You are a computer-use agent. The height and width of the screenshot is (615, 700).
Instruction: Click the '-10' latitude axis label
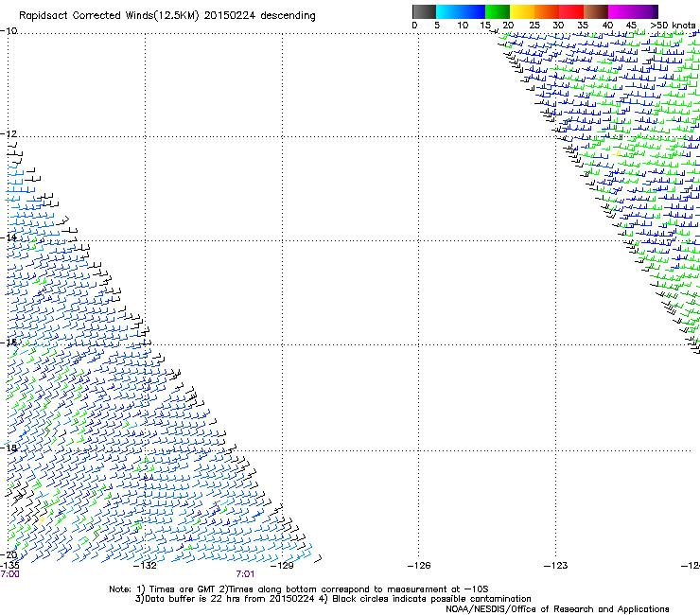9,31
